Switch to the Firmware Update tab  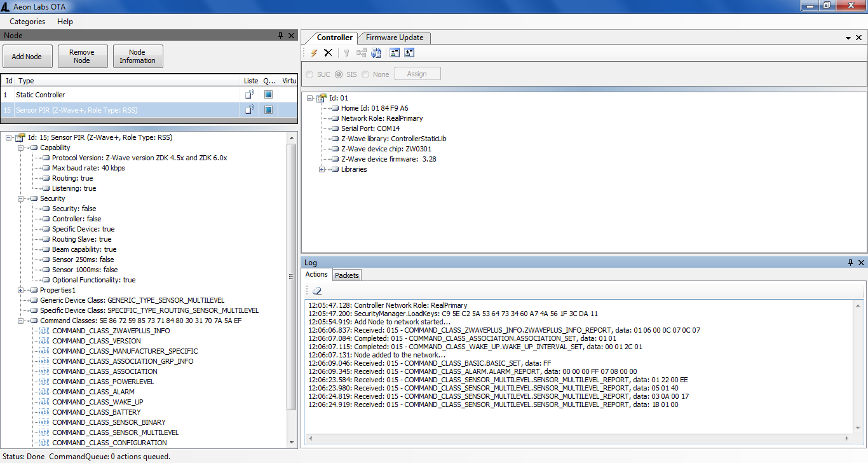click(394, 38)
